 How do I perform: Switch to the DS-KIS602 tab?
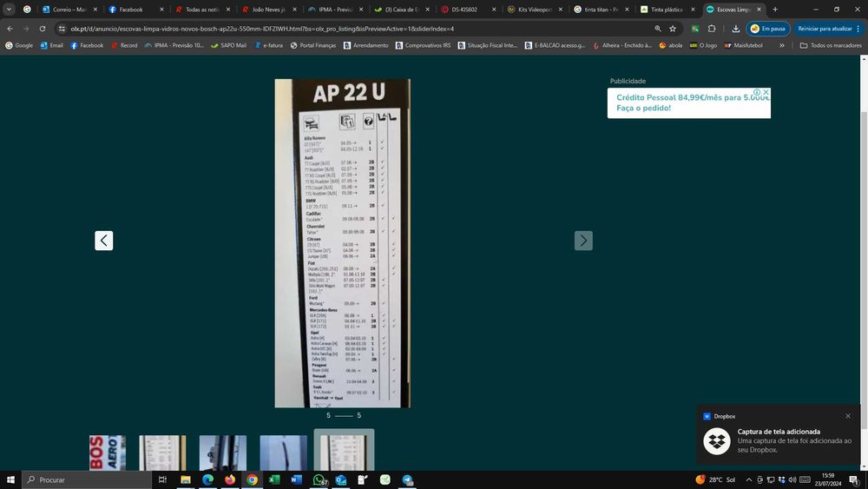pyautogui.click(x=468, y=10)
